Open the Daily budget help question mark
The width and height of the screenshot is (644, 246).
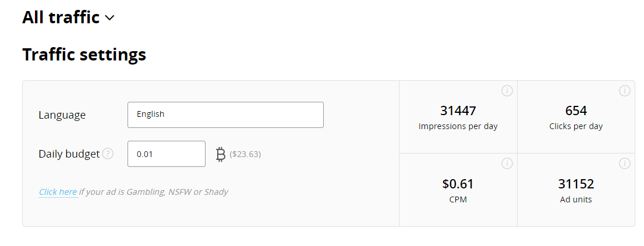tap(108, 154)
